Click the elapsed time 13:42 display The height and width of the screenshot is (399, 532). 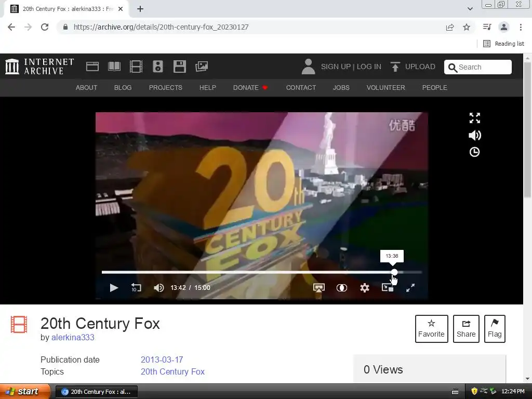(178, 288)
